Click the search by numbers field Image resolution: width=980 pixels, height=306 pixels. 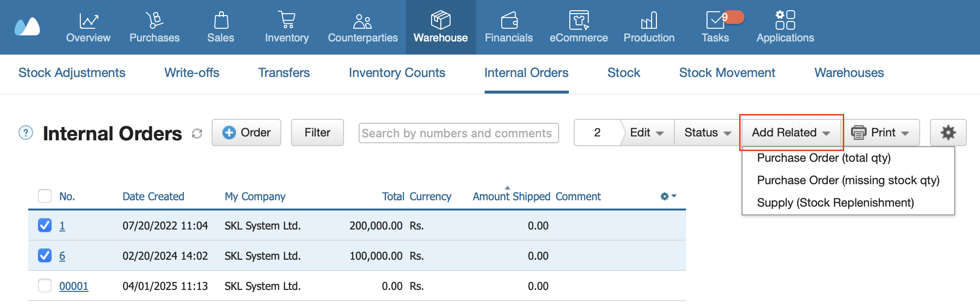pos(458,133)
